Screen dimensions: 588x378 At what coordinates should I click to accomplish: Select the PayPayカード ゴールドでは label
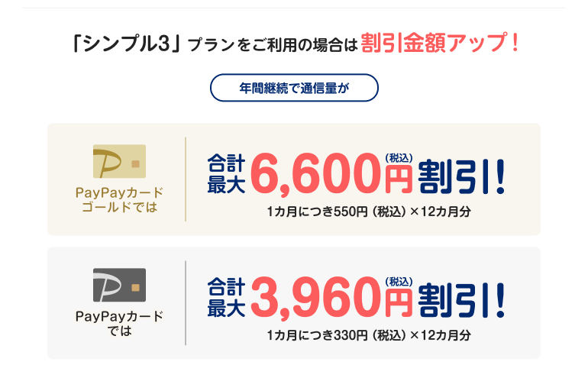coord(119,199)
